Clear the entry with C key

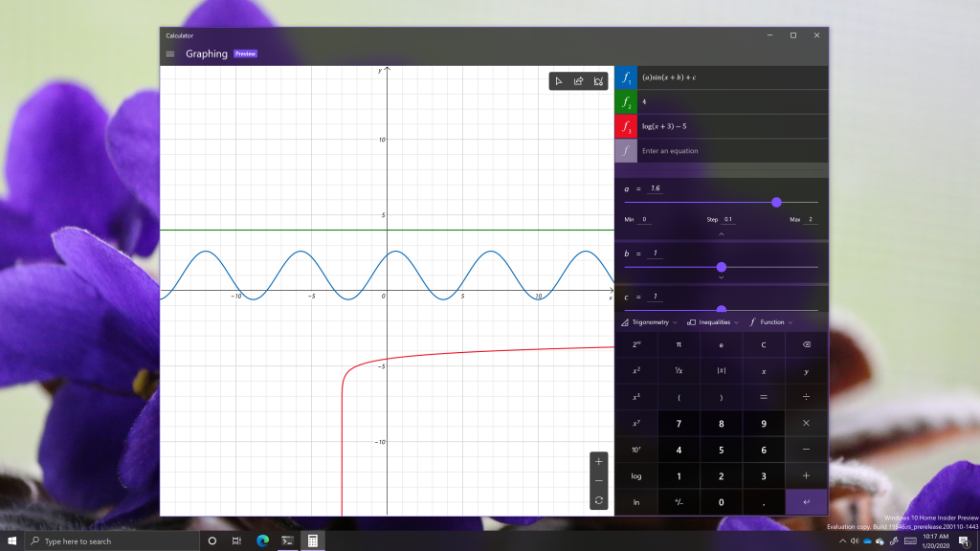click(764, 344)
